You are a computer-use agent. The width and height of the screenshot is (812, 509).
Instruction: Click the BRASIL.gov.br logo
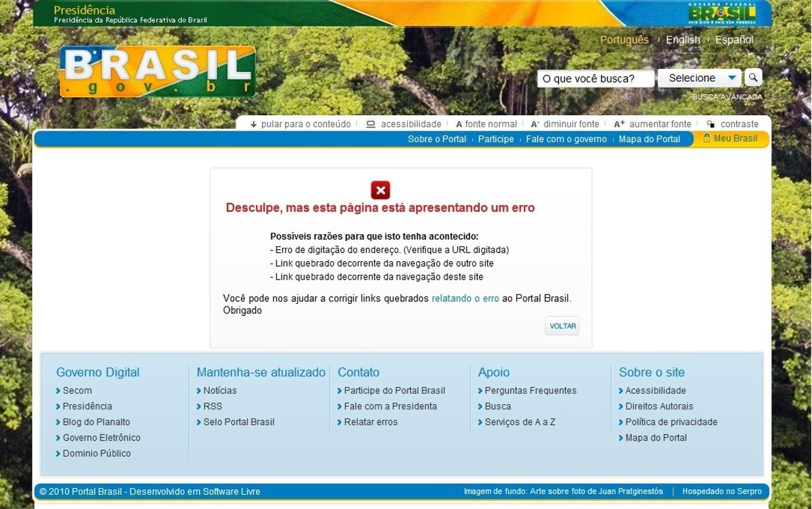158,72
